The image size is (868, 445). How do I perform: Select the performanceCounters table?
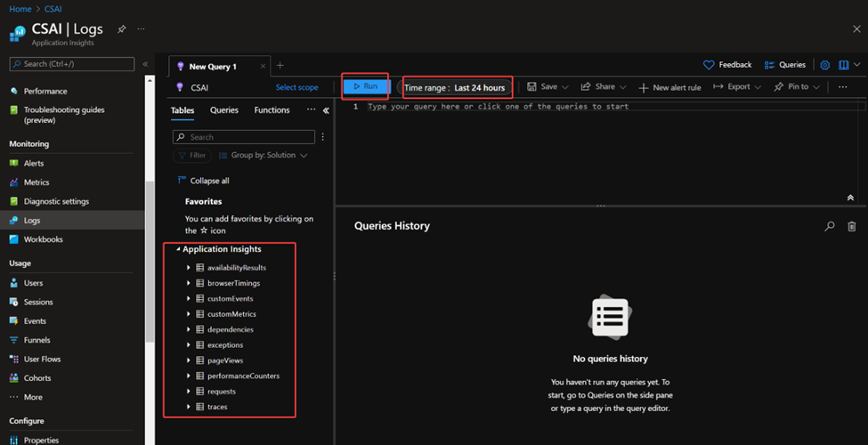[244, 376]
